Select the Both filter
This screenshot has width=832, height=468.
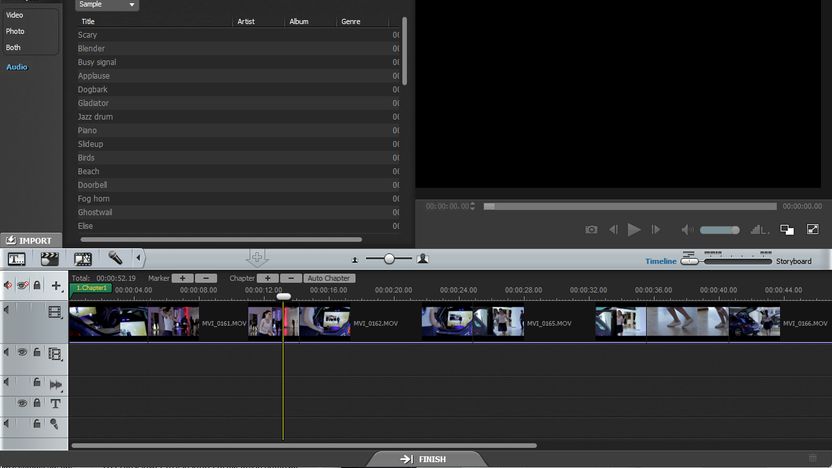click(13, 47)
